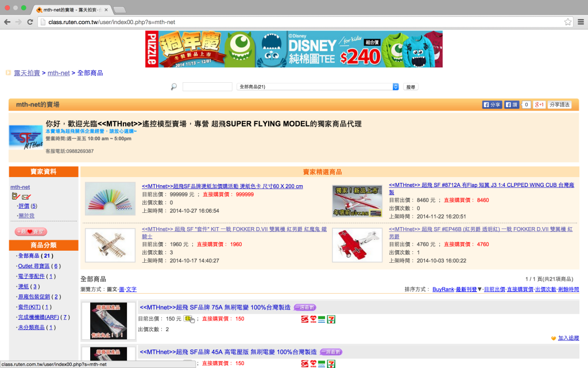Open a new browser tab
588x368 pixels.
[x=119, y=10]
